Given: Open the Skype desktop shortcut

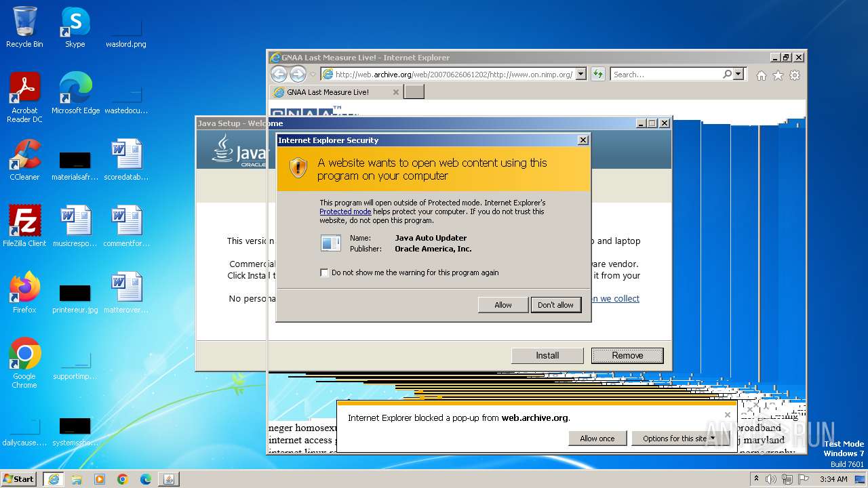Looking at the screenshot, I should [x=75, y=27].
